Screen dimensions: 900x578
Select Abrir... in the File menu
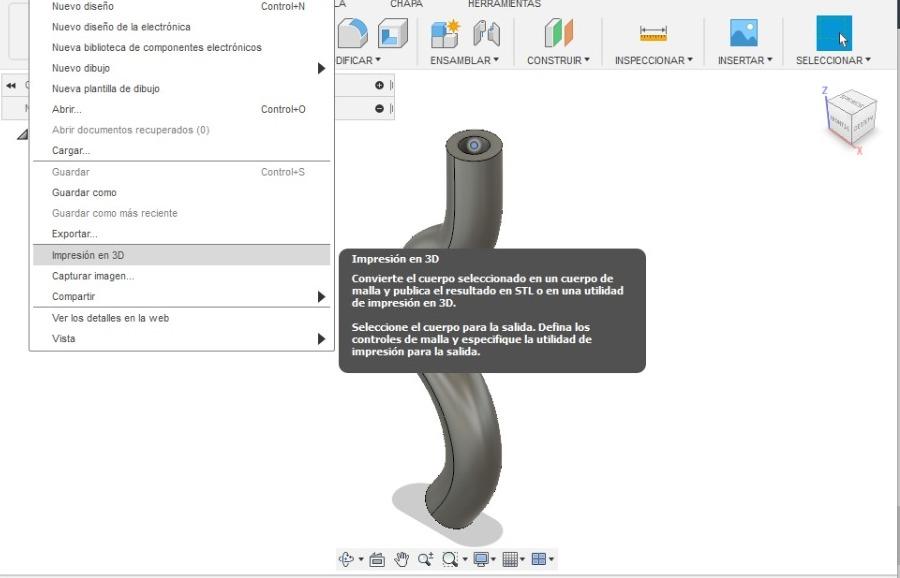click(x=181, y=110)
